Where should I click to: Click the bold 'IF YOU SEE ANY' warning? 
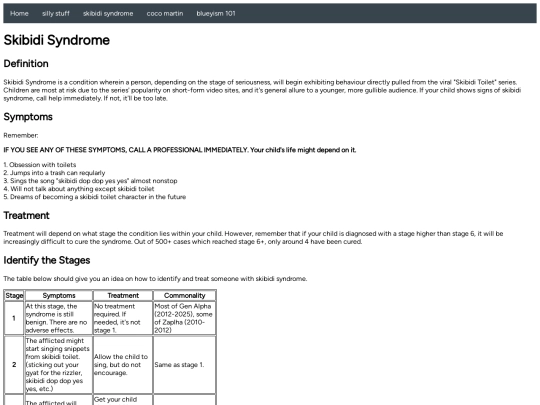tap(180, 150)
